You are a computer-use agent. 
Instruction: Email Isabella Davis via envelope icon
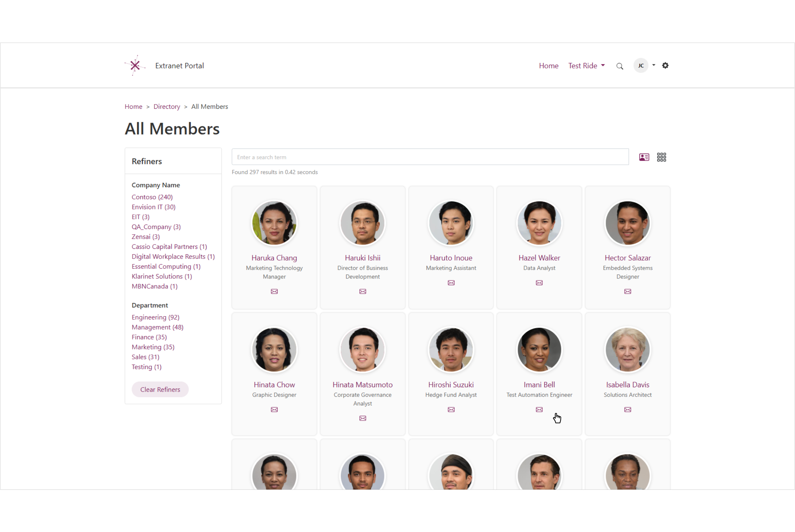[627, 409]
